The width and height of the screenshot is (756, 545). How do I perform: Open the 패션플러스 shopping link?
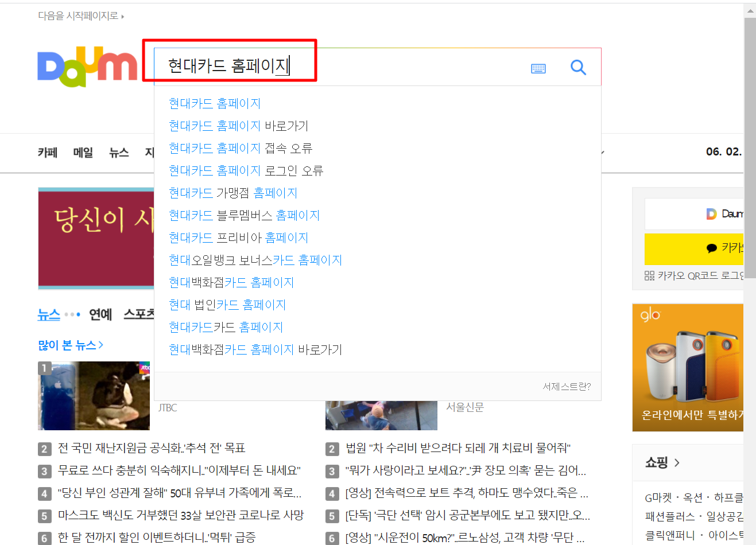point(670,516)
